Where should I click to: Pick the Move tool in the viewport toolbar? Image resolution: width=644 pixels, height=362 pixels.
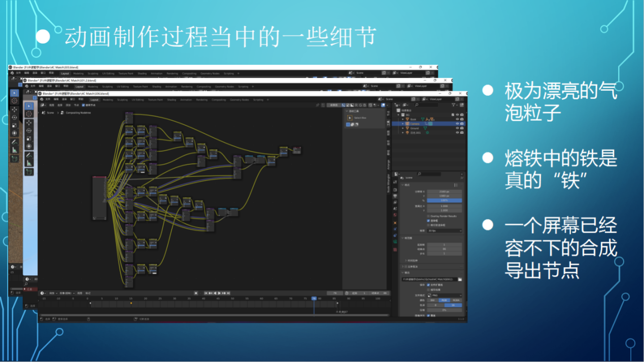[29, 122]
